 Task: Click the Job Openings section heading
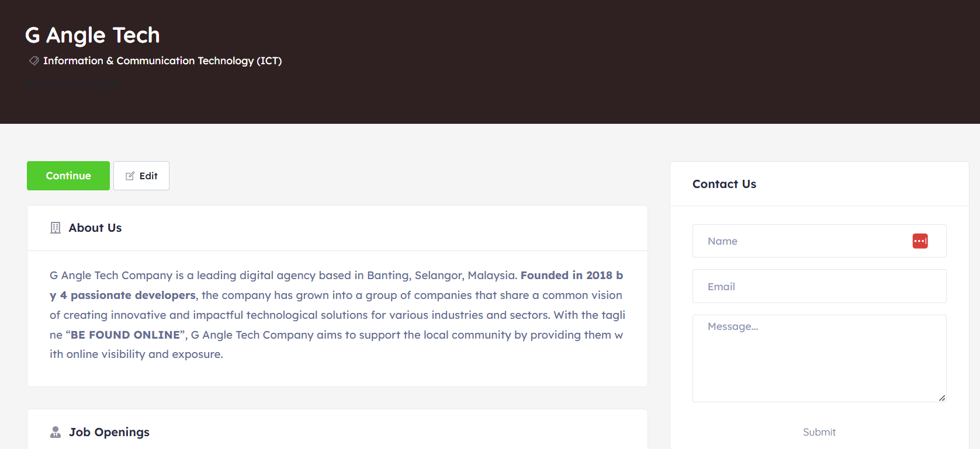click(x=109, y=432)
